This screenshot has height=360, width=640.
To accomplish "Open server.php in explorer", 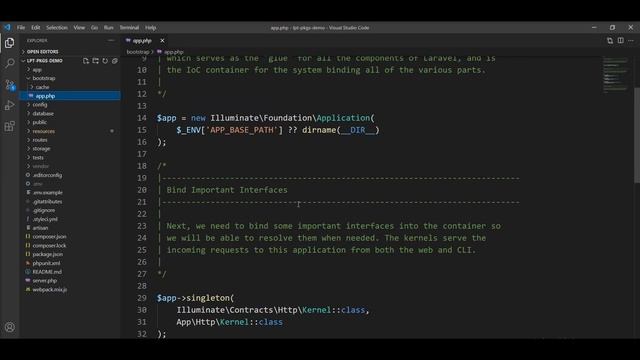I will [x=70, y=281].
